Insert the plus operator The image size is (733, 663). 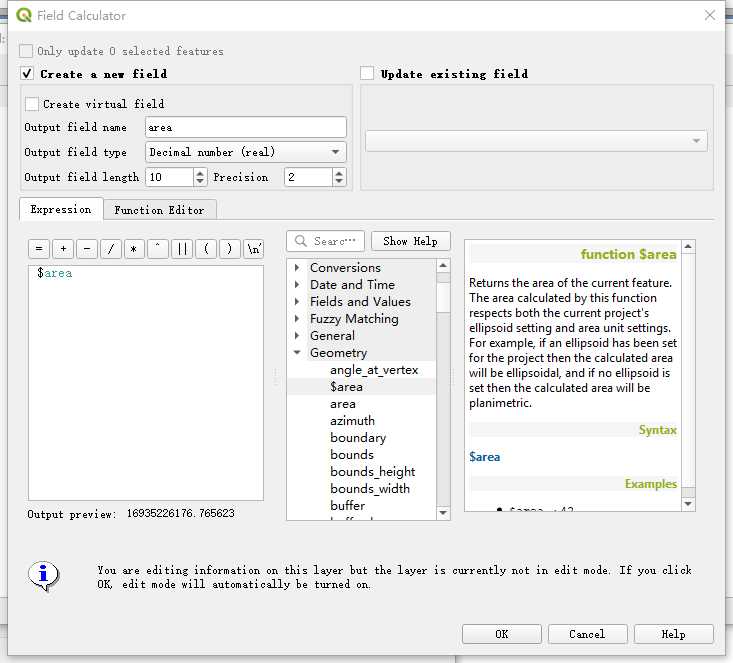pos(63,249)
